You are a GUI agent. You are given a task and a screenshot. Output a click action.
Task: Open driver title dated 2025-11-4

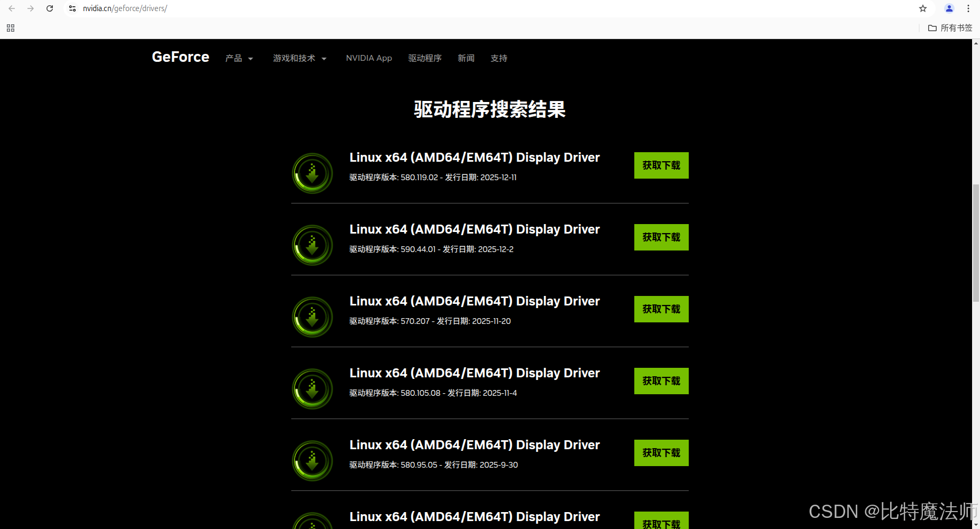[474, 373]
